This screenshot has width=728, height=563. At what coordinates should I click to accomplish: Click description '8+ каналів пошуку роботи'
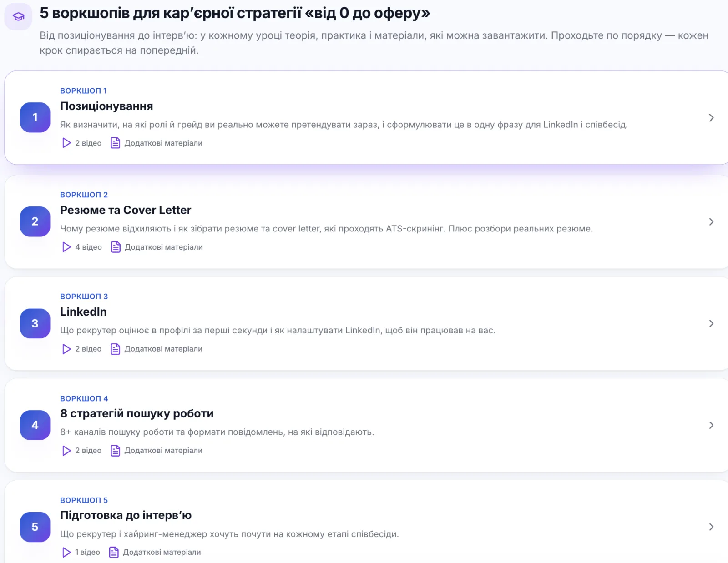(217, 432)
